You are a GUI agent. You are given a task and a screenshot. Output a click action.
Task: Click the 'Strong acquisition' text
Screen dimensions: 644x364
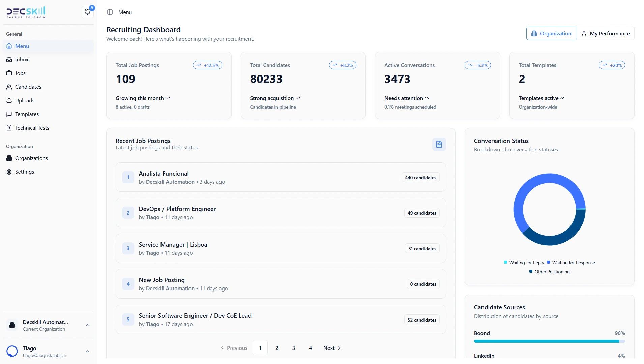tap(272, 98)
